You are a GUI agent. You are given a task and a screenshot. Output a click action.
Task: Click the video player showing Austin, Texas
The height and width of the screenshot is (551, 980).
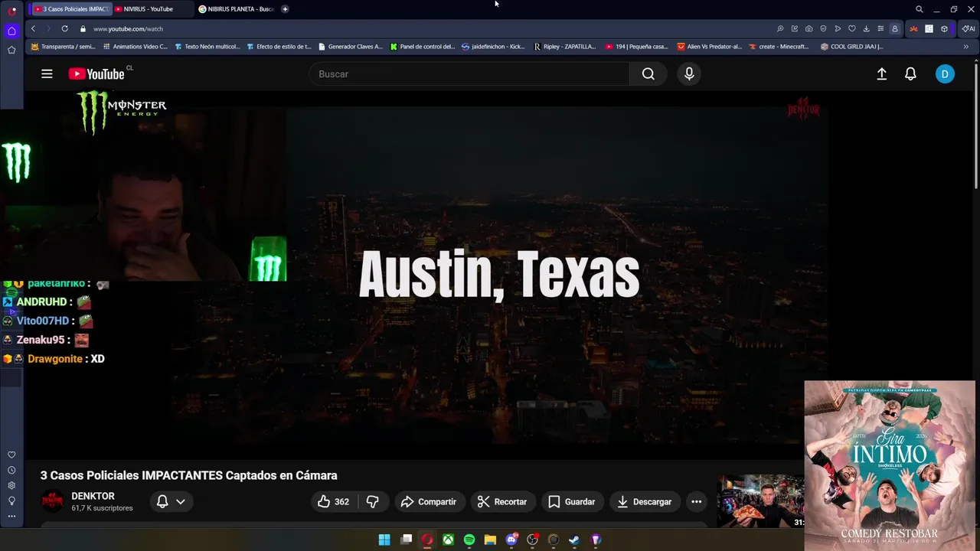498,275
